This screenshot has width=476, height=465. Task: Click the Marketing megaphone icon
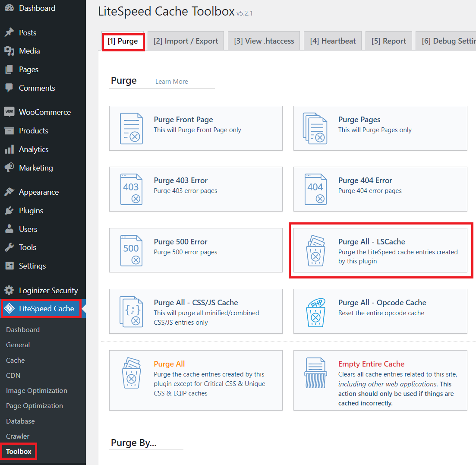(x=9, y=168)
